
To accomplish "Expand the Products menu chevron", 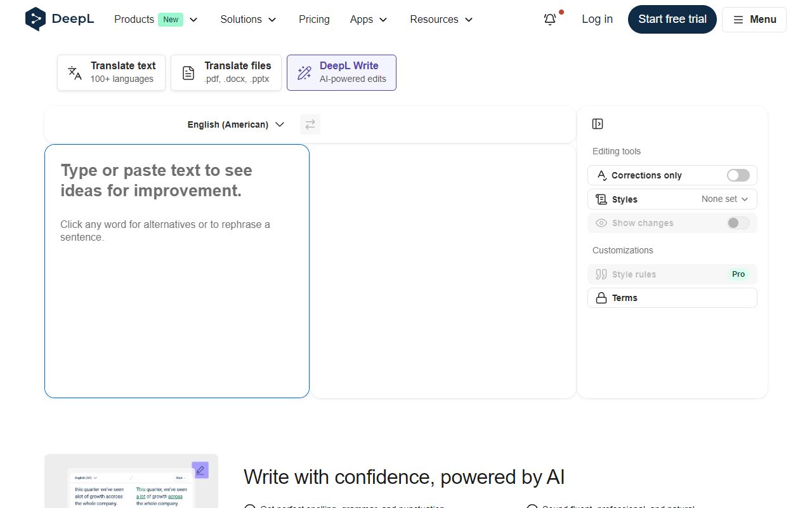I will [x=193, y=20].
